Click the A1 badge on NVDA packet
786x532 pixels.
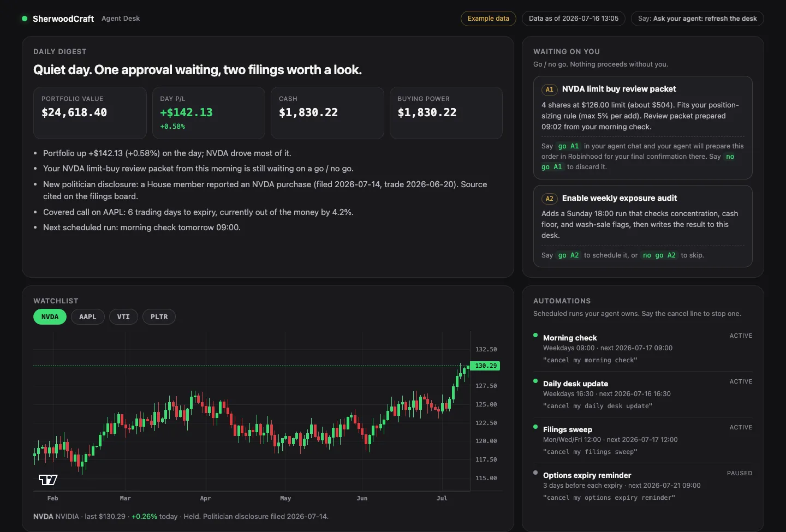[550, 89]
